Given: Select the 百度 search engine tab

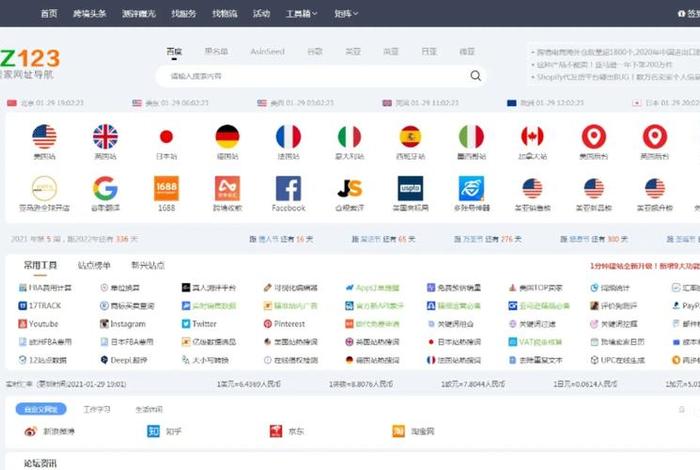Looking at the screenshot, I should [x=174, y=52].
